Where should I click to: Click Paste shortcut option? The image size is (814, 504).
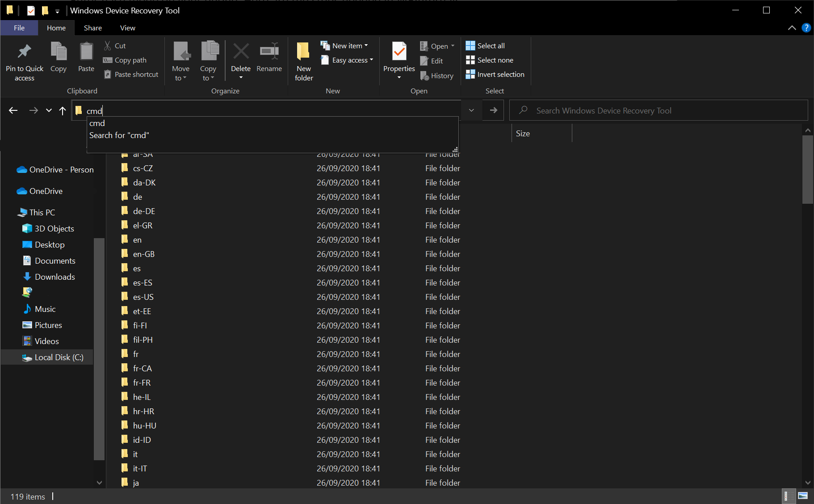pos(131,74)
